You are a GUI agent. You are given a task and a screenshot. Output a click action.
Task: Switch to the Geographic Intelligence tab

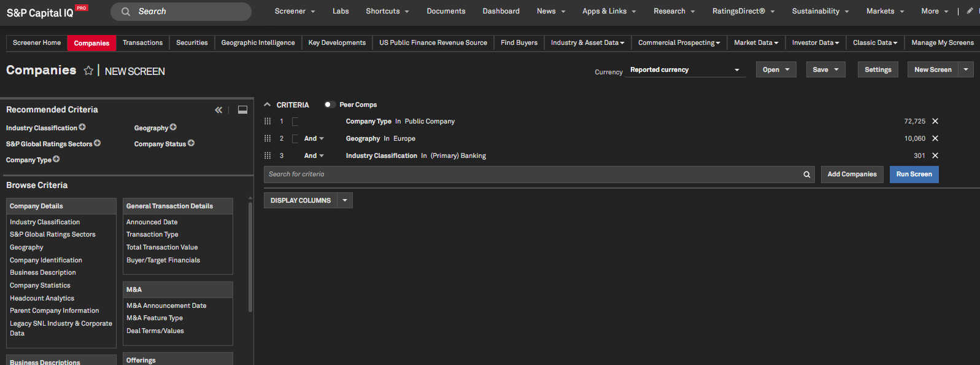pyautogui.click(x=258, y=42)
